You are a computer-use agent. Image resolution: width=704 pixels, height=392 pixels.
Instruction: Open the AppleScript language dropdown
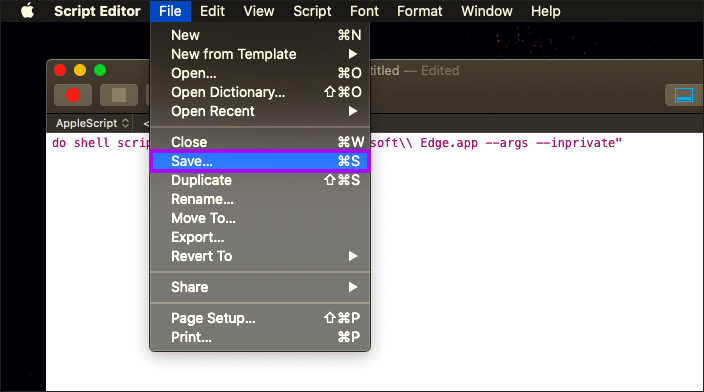click(92, 123)
